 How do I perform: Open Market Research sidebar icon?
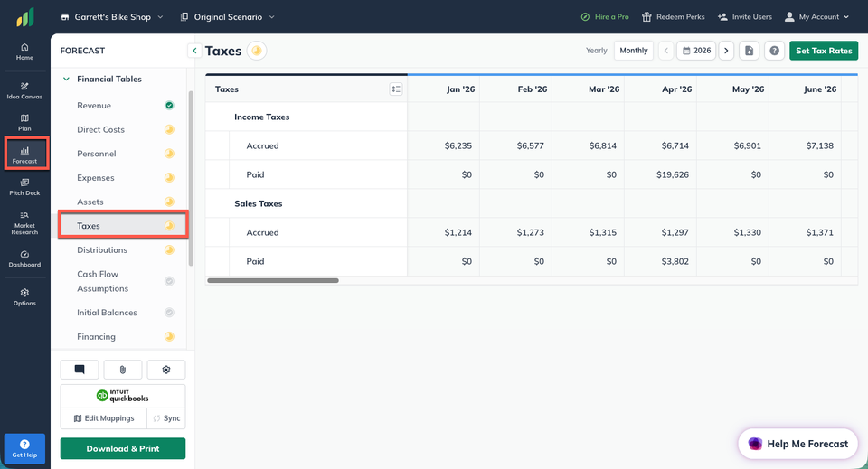[x=24, y=223]
